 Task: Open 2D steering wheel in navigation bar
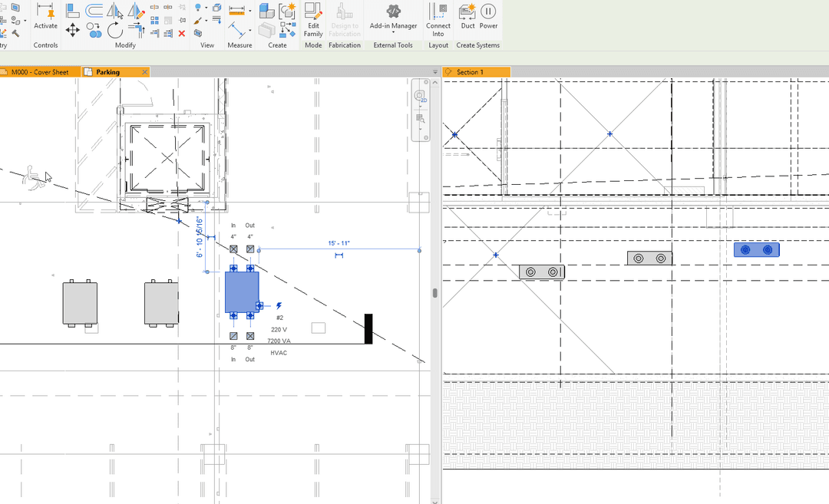coord(421,96)
